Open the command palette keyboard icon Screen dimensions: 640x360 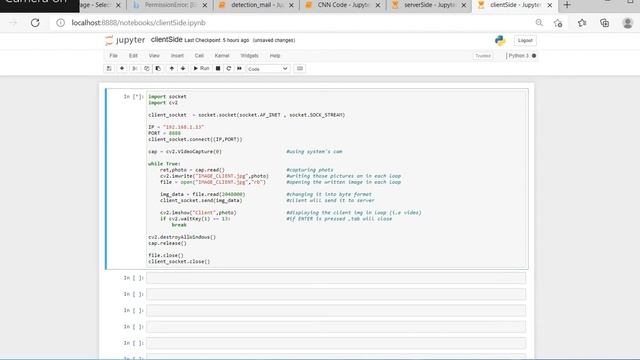click(300, 69)
